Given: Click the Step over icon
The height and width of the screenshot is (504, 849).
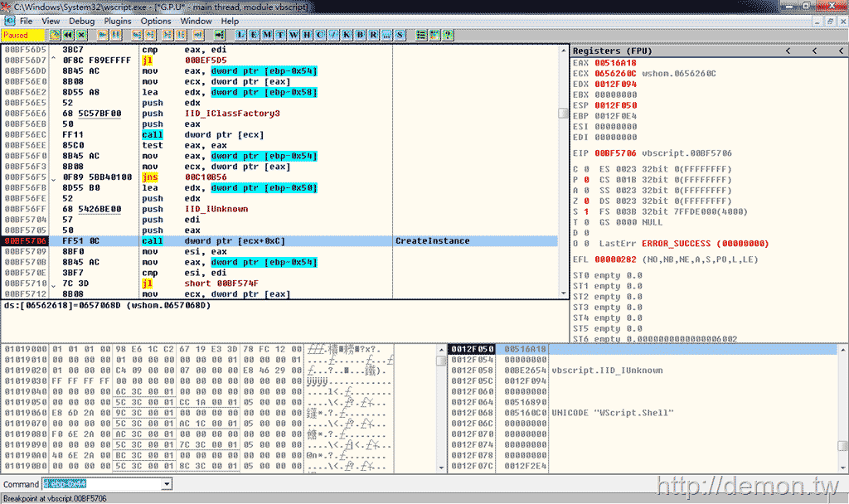Looking at the screenshot, I should 148,35.
